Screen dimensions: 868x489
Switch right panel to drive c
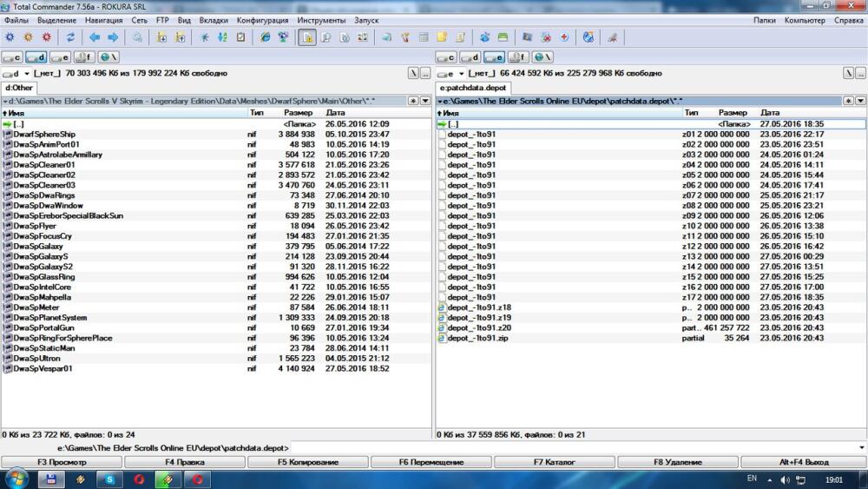pyautogui.click(x=446, y=57)
